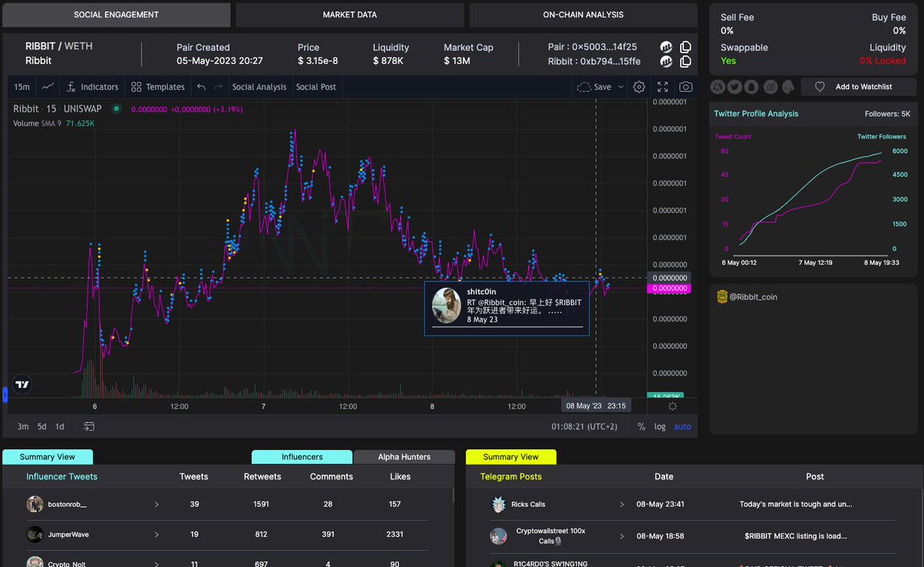The height and width of the screenshot is (567, 924).
Task: Open chart explorer icon for Pair address
Action: pyautogui.click(x=666, y=47)
